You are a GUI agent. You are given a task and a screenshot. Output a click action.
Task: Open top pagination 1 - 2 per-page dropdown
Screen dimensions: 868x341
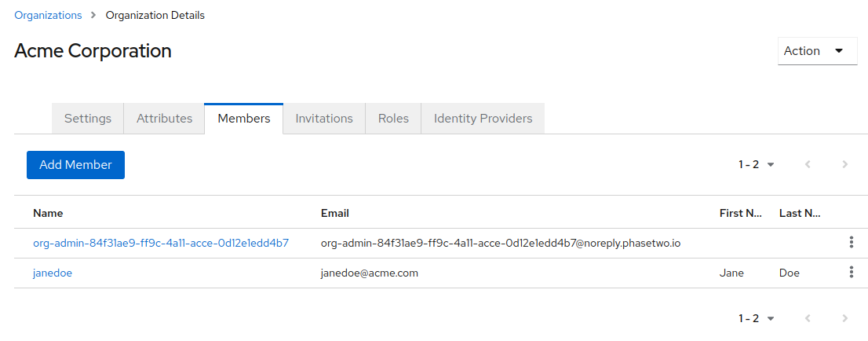[757, 164]
